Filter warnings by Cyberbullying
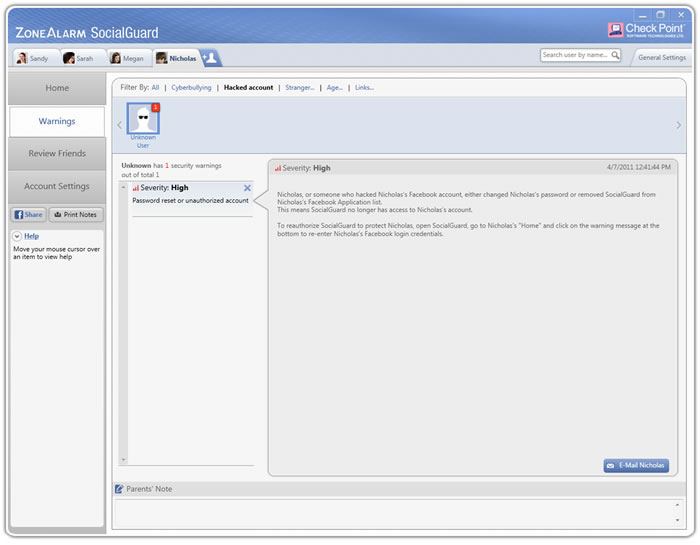This screenshot has height=545, width=700. pos(191,87)
